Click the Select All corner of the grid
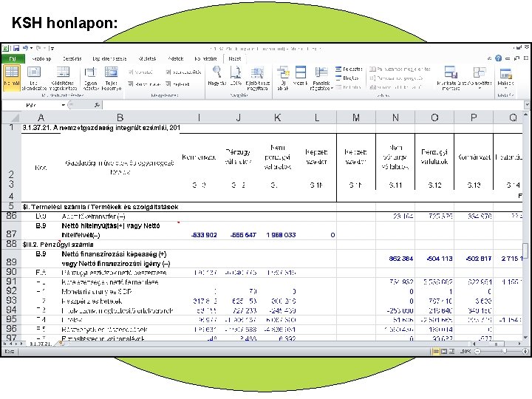Image resolution: width=532 pixels, height=399 pixels. [x=11, y=117]
